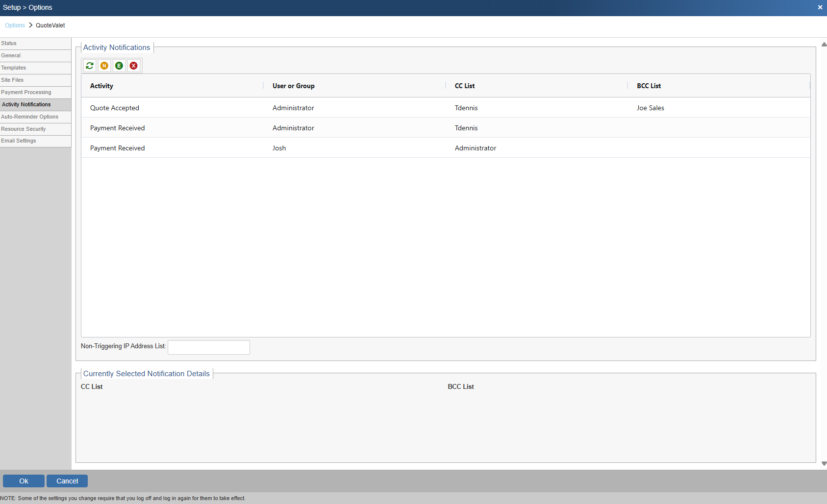Click scrollbar up arrow
Image resolution: width=827 pixels, height=504 pixels.
click(x=824, y=45)
